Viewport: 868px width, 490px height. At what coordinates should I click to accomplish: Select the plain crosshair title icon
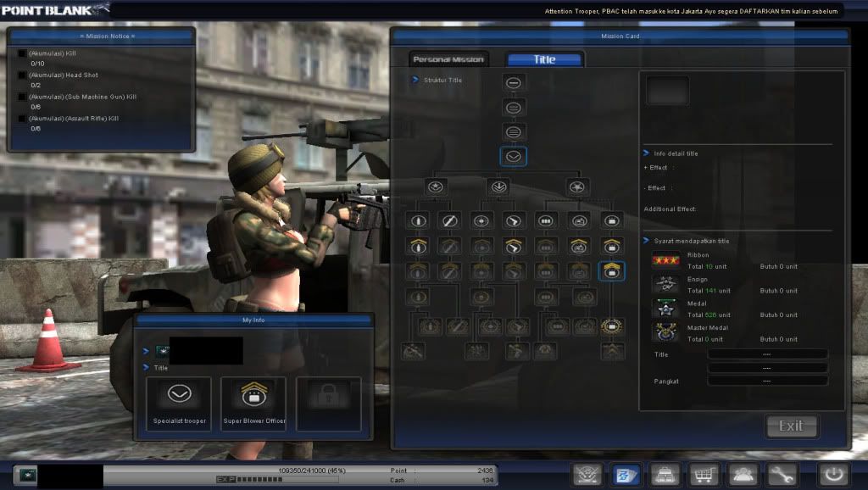(x=481, y=221)
